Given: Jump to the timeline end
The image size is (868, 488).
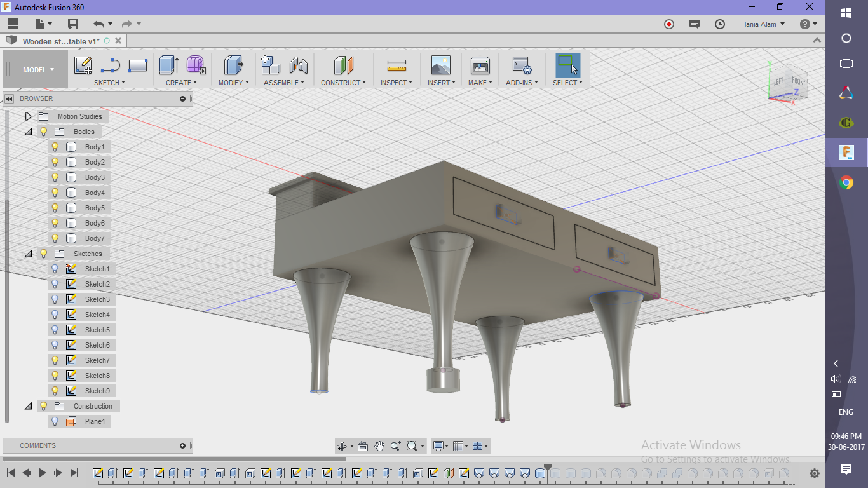Looking at the screenshot, I should [x=74, y=473].
